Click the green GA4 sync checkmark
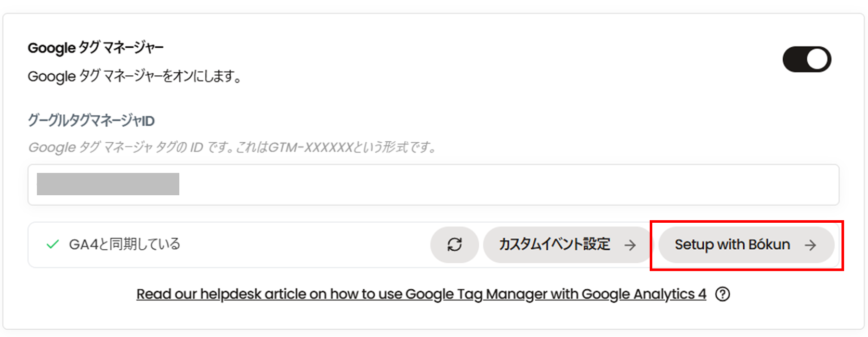868x337 pixels. [52, 244]
